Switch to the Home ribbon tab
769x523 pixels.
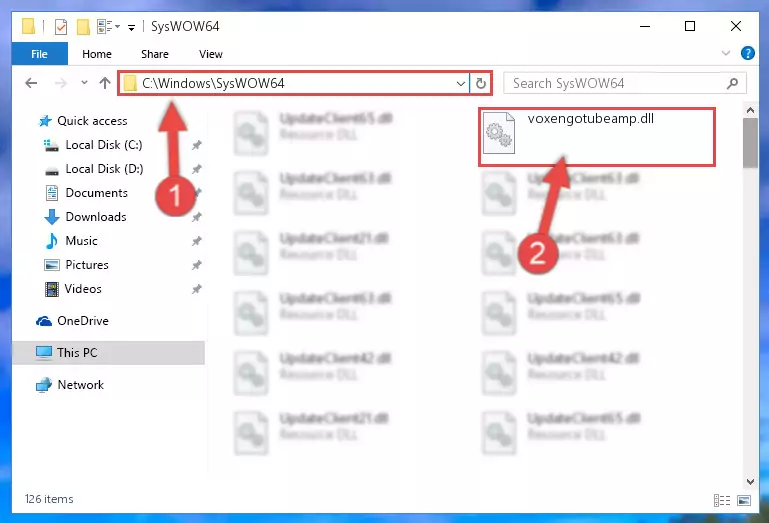pos(97,54)
